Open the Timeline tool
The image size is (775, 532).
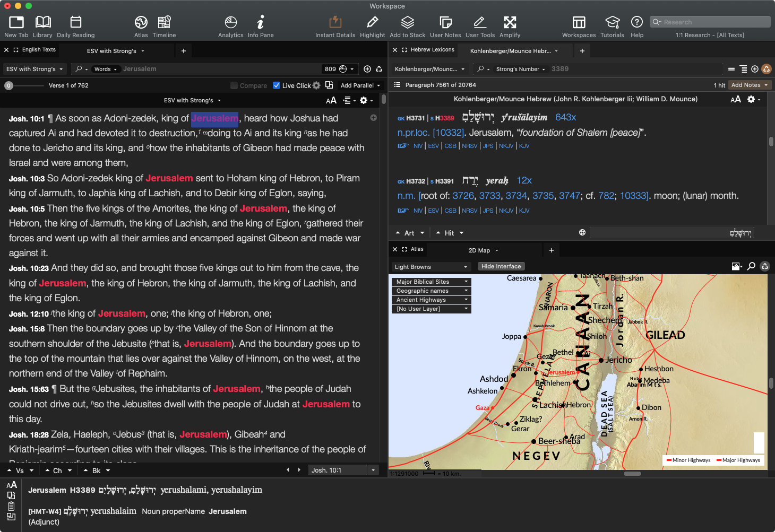coord(164,27)
